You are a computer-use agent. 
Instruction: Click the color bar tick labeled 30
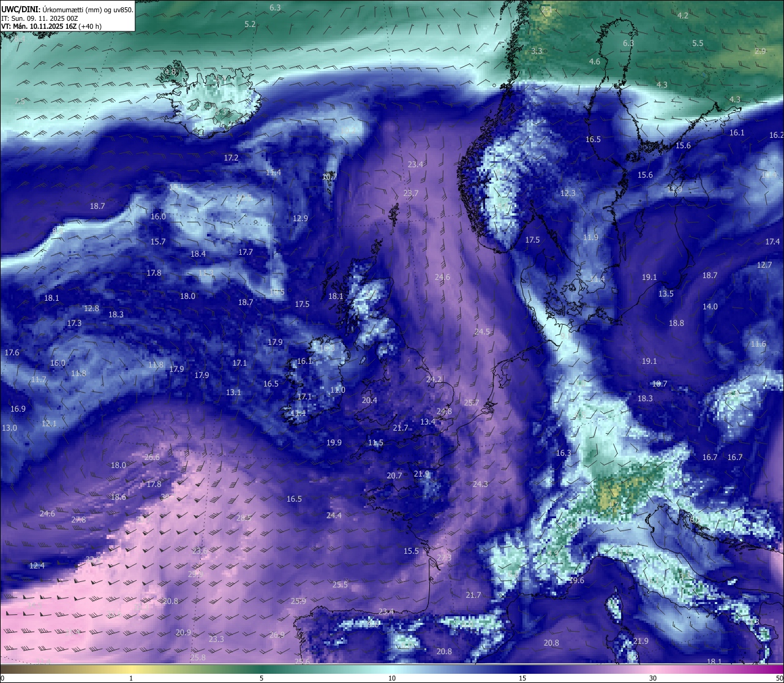click(x=653, y=678)
